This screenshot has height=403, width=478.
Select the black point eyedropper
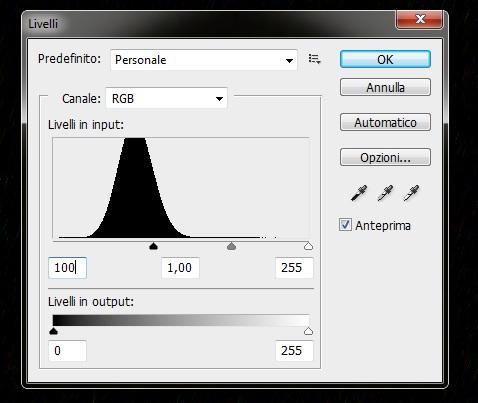(x=359, y=193)
